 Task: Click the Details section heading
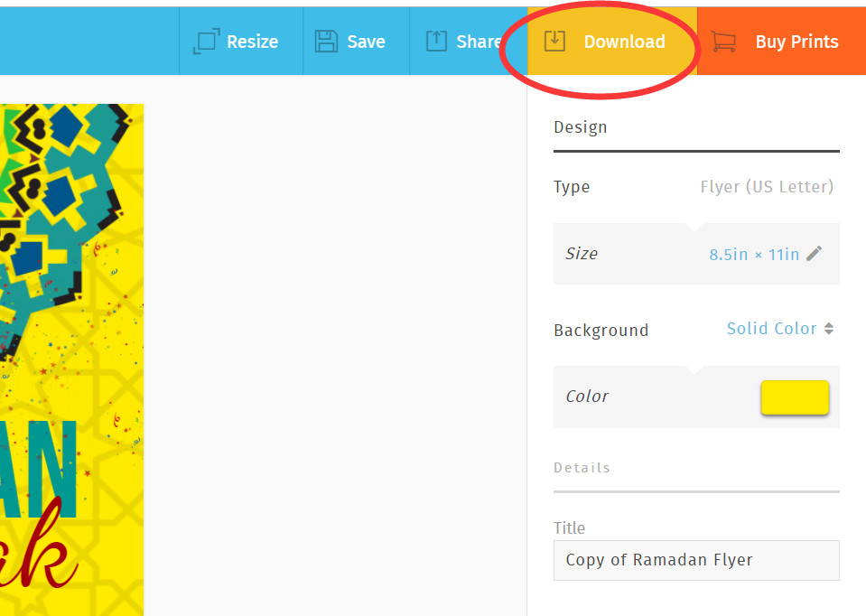point(582,468)
